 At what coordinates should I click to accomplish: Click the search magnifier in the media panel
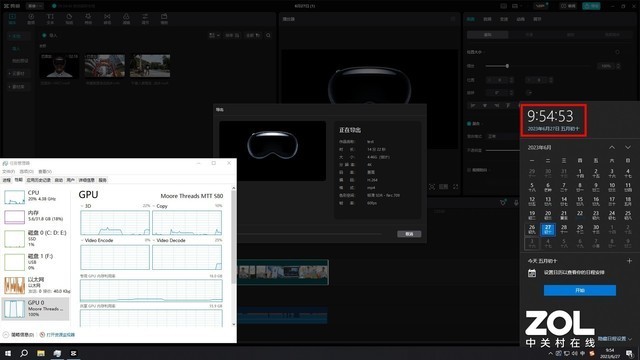pyautogui.click(x=268, y=36)
